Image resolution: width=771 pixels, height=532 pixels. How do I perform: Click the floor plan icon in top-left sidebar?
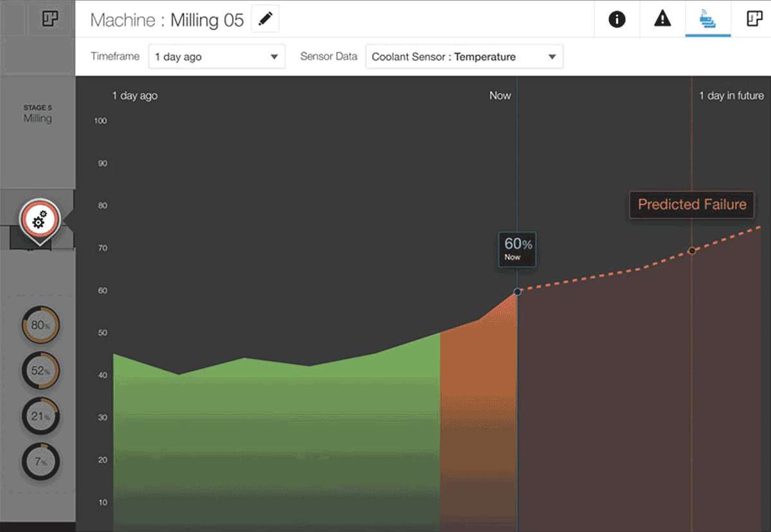click(x=49, y=19)
